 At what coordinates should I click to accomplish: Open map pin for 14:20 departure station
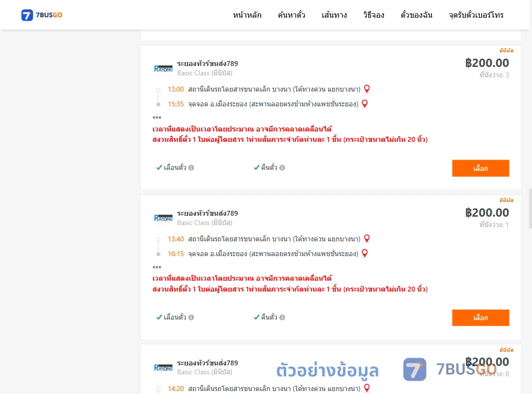pos(367,388)
